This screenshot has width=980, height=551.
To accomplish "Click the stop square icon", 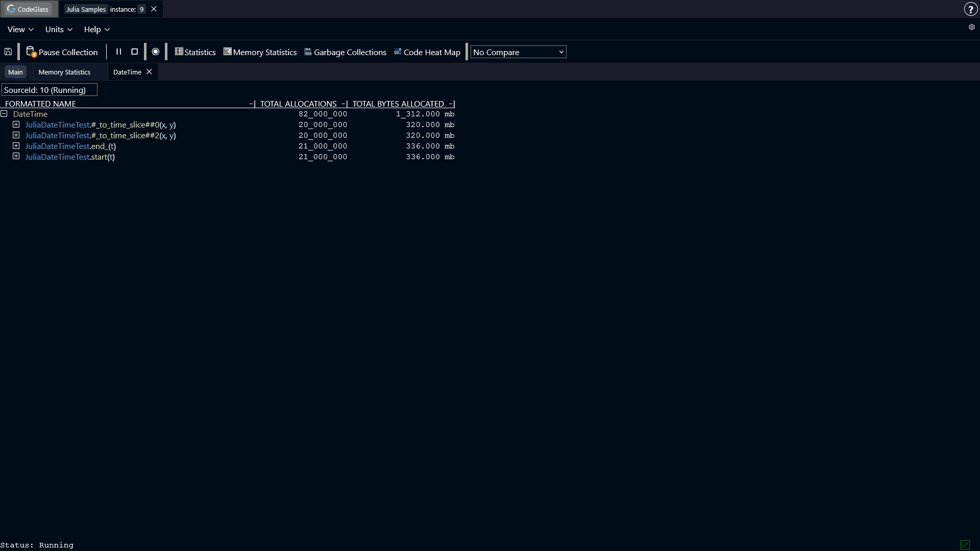I will (x=135, y=52).
